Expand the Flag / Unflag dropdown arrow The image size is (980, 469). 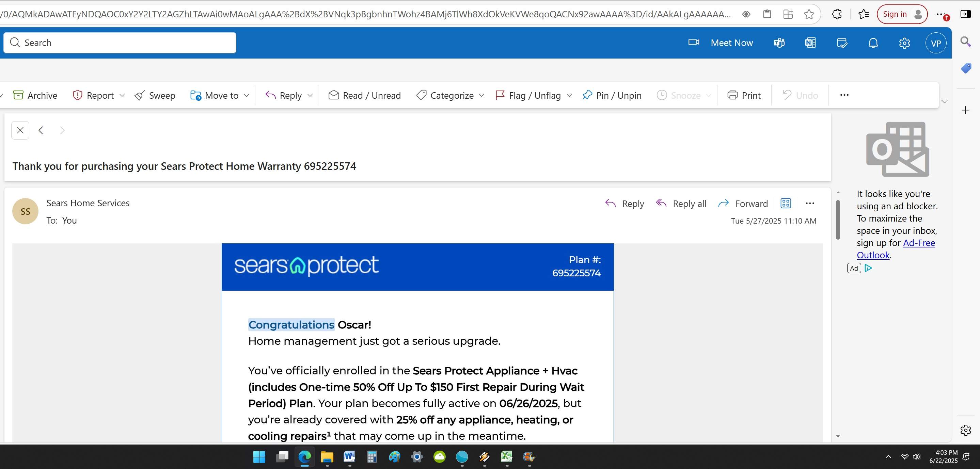pyautogui.click(x=569, y=96)
